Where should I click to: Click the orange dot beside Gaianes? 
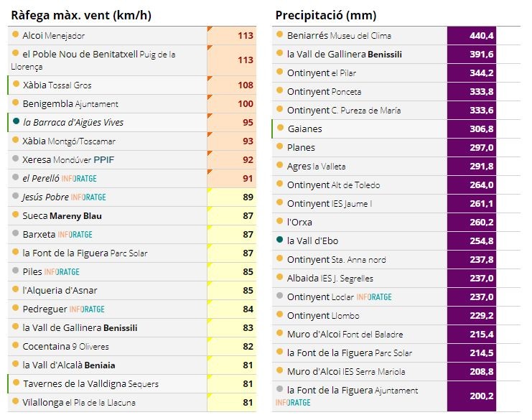280,128
